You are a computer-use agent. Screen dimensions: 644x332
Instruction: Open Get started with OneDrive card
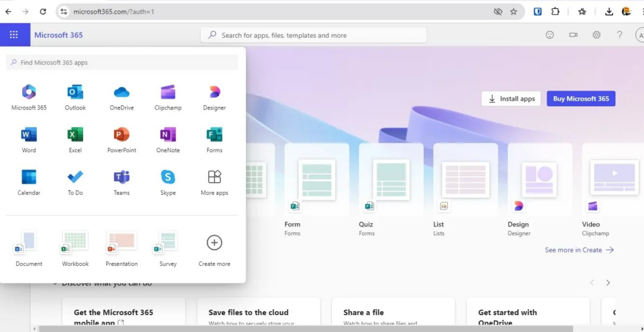[x=528, y=313]
